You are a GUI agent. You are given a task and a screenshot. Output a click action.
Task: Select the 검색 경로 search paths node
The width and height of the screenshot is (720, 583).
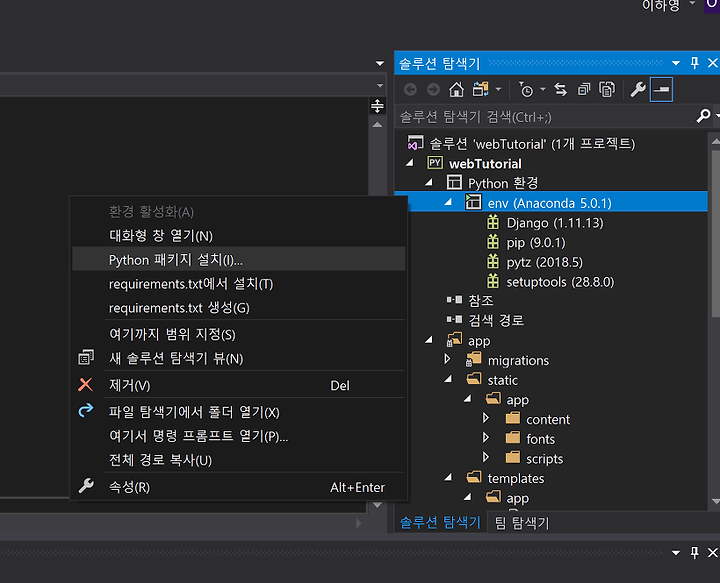(x=495, y=320)
